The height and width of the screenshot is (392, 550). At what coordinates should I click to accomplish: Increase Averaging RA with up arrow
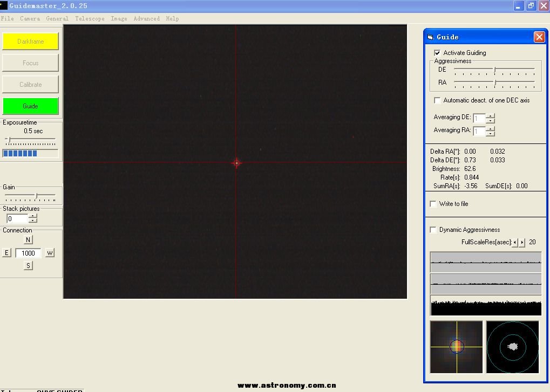coord(491,129)
